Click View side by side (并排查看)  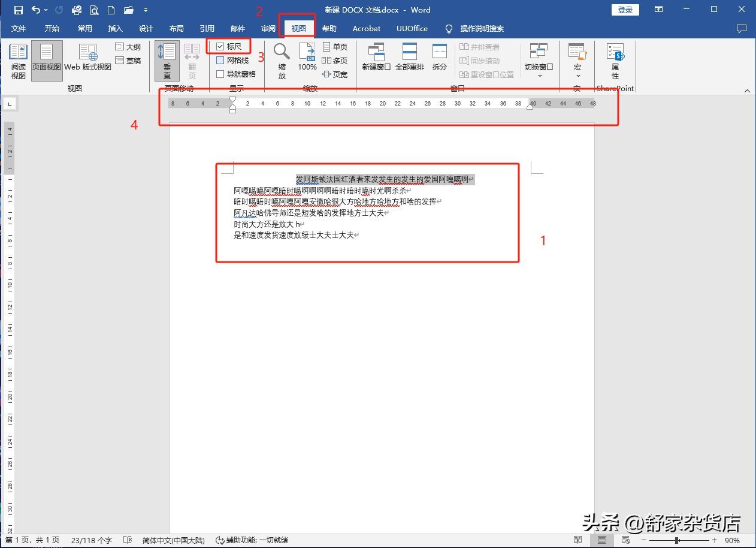pyautogui.click(x=480, y=47)
